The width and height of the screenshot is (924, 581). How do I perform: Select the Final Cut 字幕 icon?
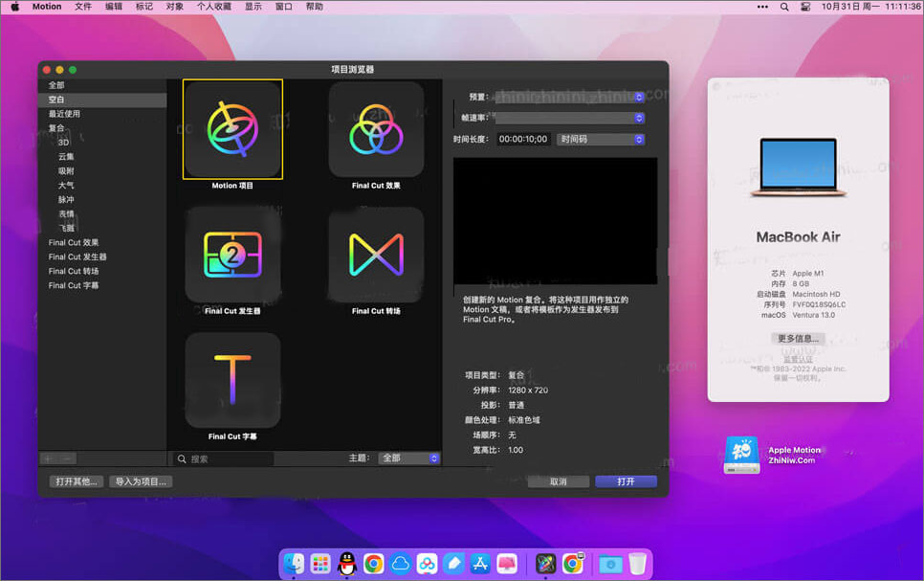coord(232,380)
